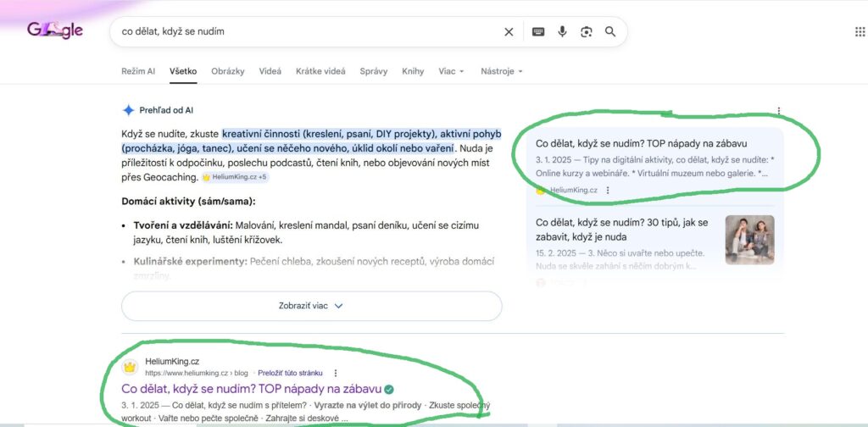Click the Domácí aktivity (sám/sama) heading
Image resolution: width=868 pixels, height=427 pixels.
188,202
